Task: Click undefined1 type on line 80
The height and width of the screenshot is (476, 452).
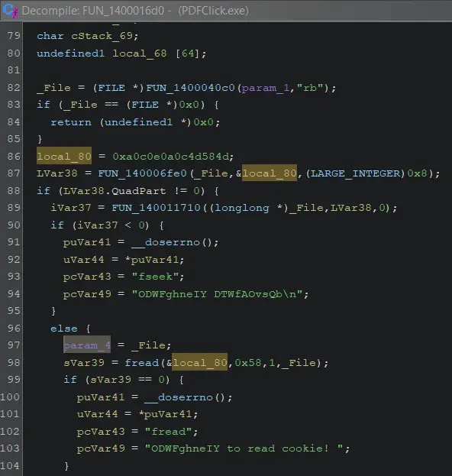Action: click(70, 53)
